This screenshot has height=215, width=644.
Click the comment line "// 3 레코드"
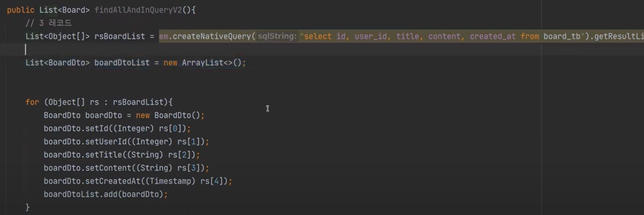[x=48, y=23]
